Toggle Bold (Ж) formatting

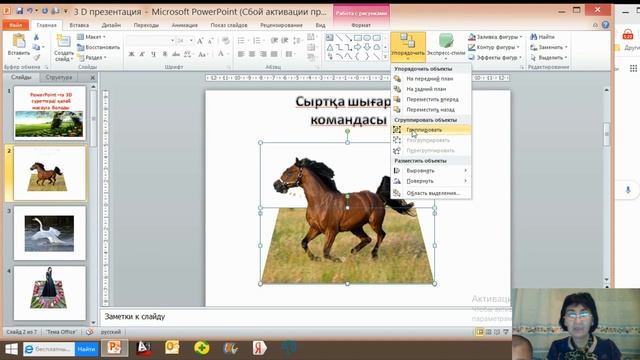click(131, 54)
